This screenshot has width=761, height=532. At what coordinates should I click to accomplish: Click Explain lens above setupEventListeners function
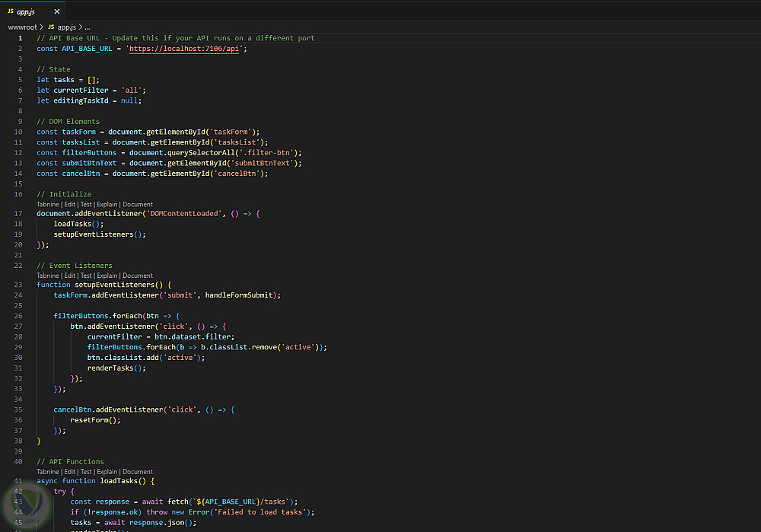[107, 276]
